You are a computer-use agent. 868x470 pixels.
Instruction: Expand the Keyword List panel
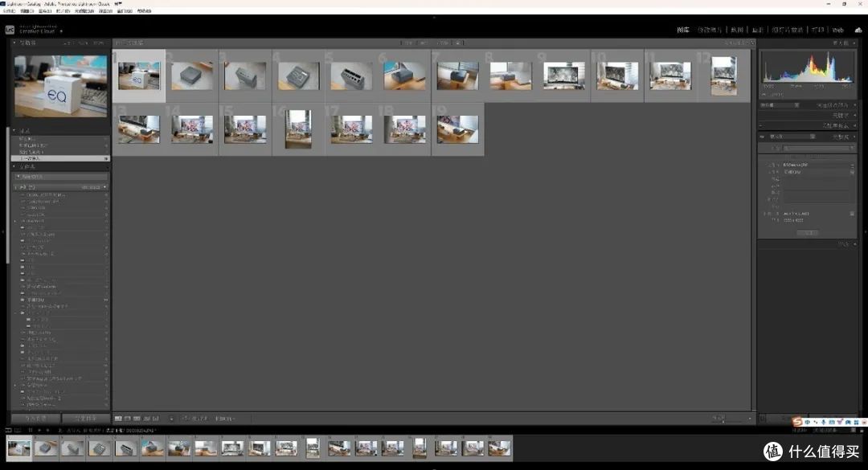click(x=854, y=125)
